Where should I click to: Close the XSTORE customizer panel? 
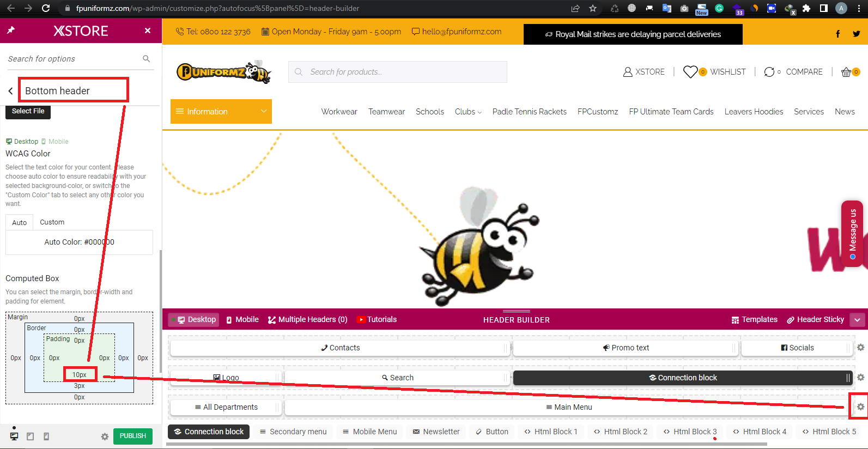pyautogui.click(x=148, y=31)
